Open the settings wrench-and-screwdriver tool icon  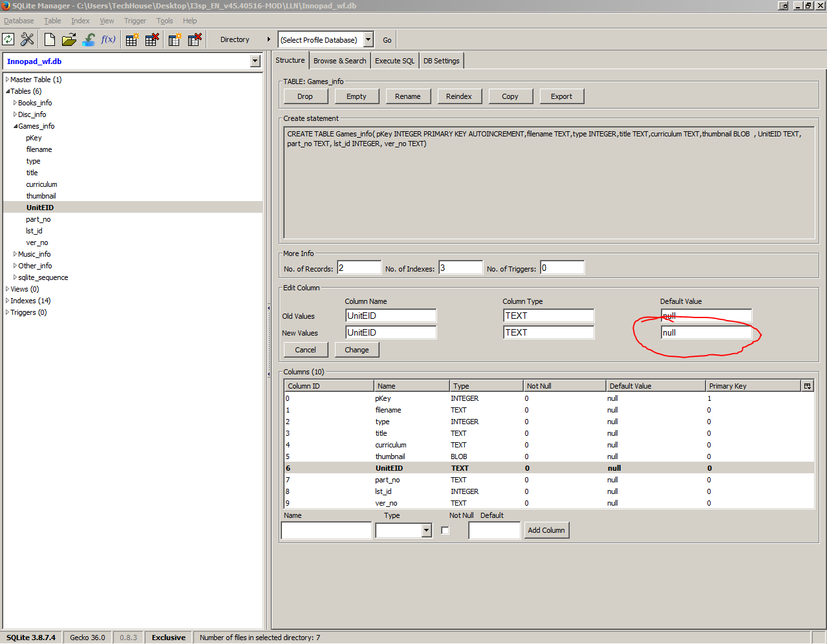tap(27, 39)
